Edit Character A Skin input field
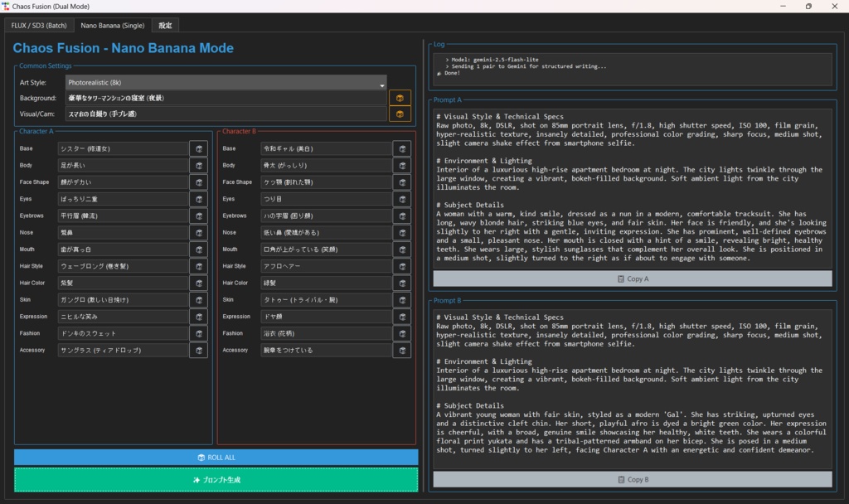 coord(123,300)
